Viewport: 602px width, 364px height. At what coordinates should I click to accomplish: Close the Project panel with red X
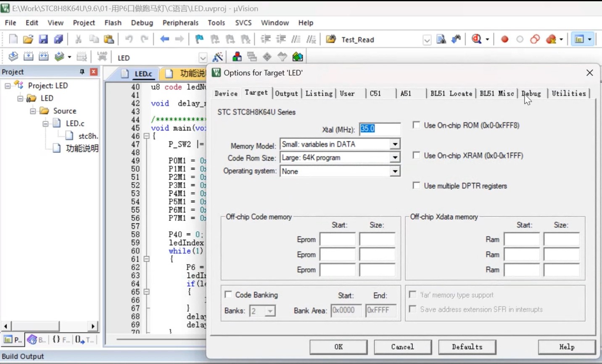tap(94, 72)
